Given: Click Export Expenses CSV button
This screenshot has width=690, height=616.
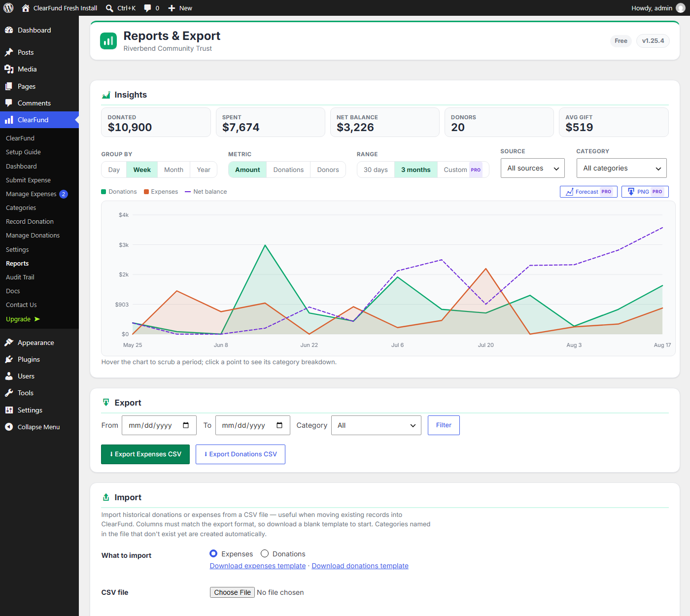Looking at the screenshot, I should tap(145, 454).
